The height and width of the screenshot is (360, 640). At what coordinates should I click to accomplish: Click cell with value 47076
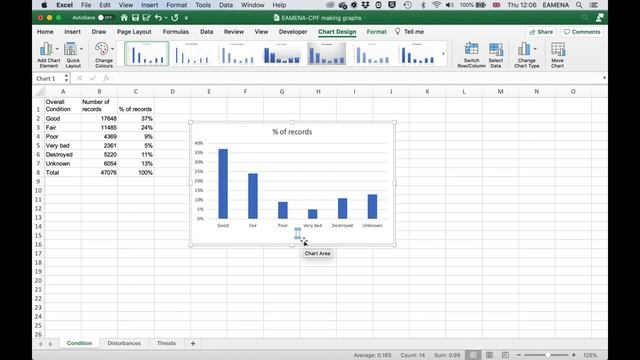pyautogui.click(x=99, y=173)
